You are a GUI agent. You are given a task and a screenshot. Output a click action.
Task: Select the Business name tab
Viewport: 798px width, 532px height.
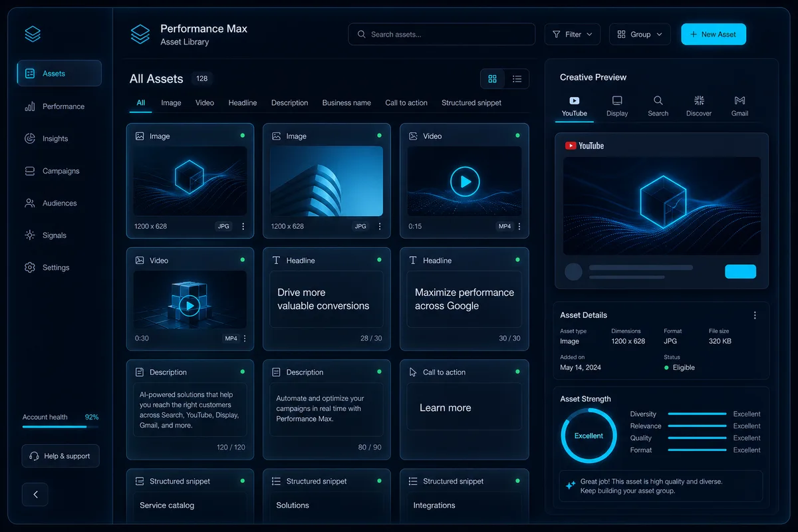coord(346,102)
